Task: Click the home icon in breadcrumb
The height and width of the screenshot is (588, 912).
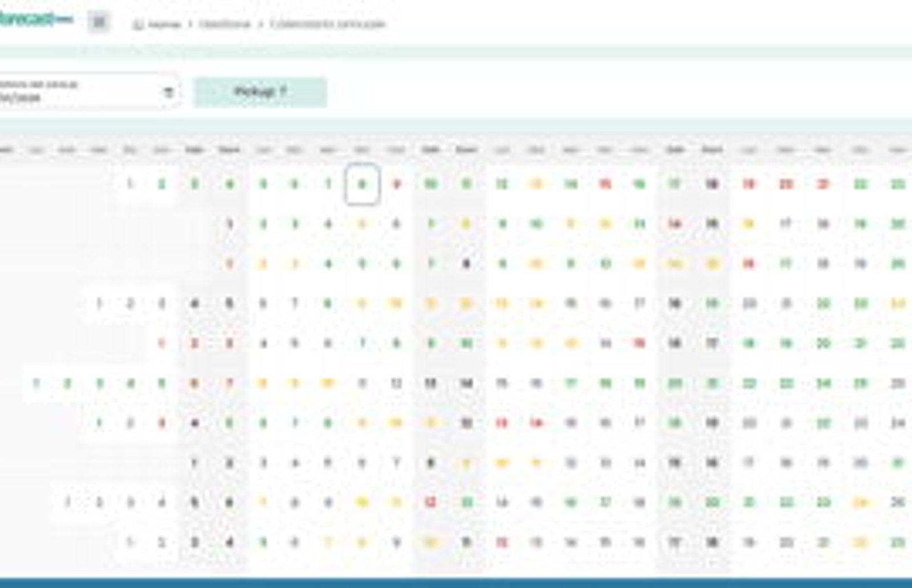Action: tap(137, 24)
